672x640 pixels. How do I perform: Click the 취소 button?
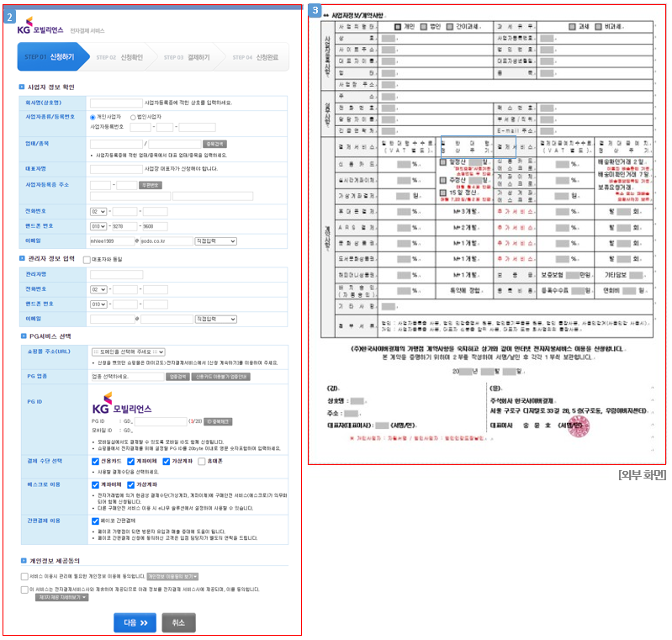click(x=177, y=622)
